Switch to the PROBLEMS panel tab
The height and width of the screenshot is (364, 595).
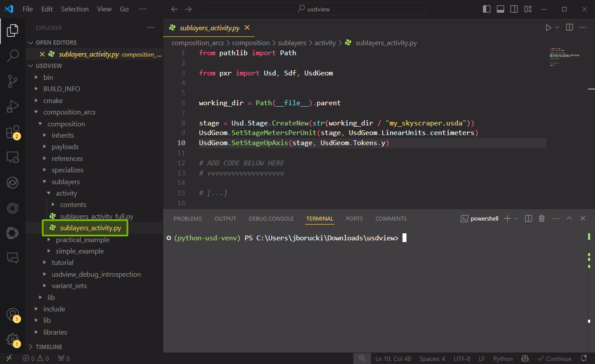pos(188,218)
